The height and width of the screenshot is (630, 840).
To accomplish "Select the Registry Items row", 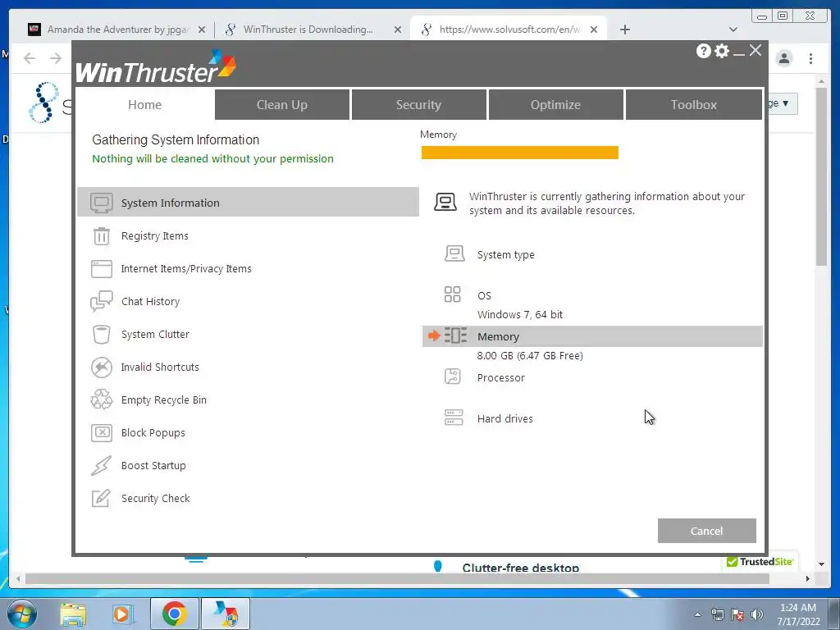I will point(248,236).
